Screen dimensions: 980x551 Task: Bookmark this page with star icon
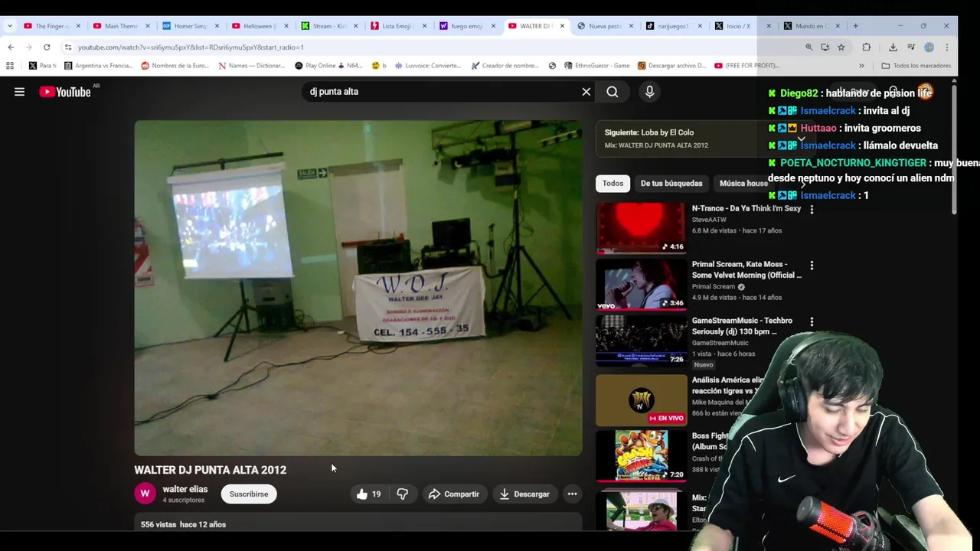841,47
